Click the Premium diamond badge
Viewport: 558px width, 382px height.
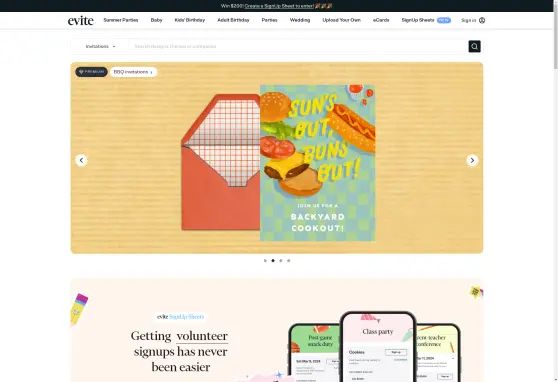[91, 72]
